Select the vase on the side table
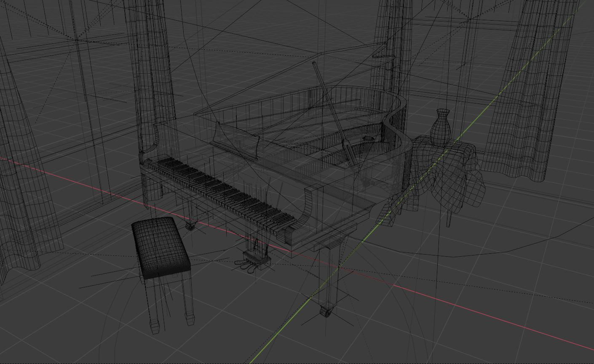594x364 pixels. click(x=441, y=128)
